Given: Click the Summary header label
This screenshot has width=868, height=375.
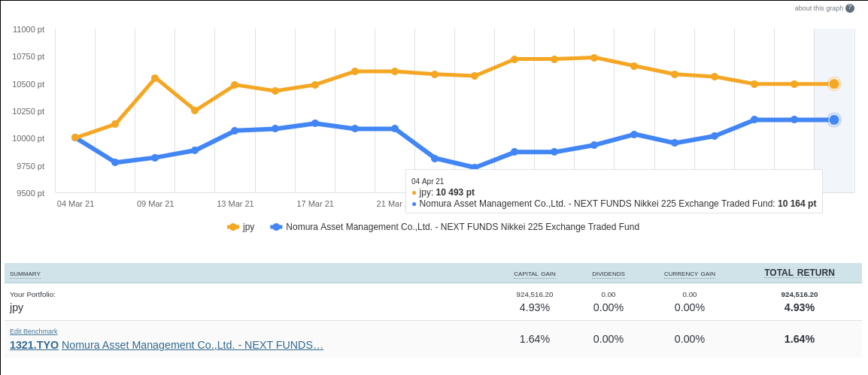Looking at the screenshot, I should pos(25,274).
